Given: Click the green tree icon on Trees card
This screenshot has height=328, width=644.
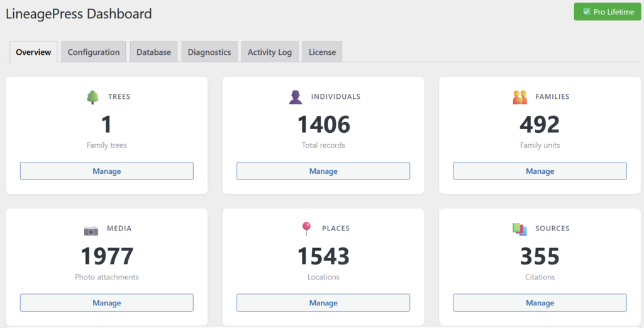Looking at the screenshot, I should [x=92, y=97].
